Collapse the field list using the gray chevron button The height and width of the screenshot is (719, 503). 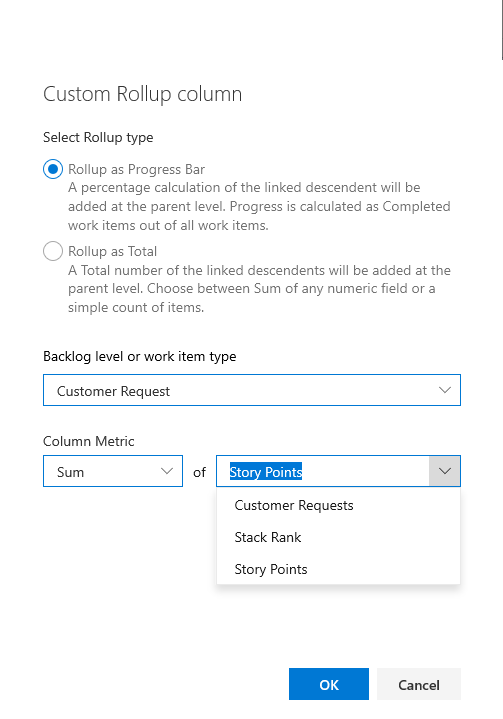[x=445, y=471]
